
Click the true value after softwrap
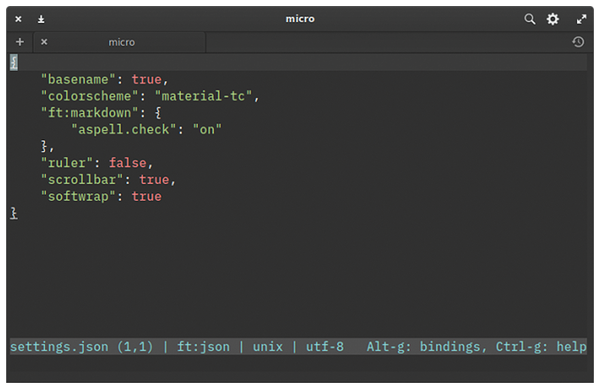point(147,197)
